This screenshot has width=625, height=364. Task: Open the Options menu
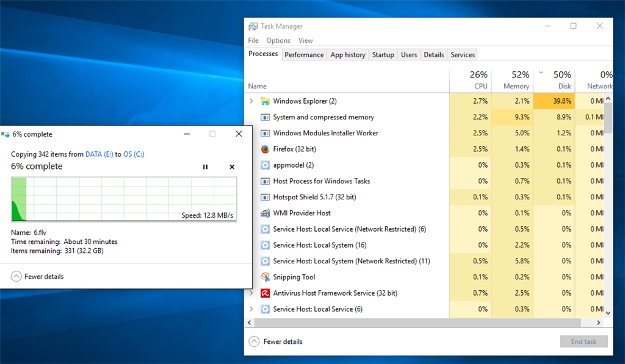[x=278, y=41]
